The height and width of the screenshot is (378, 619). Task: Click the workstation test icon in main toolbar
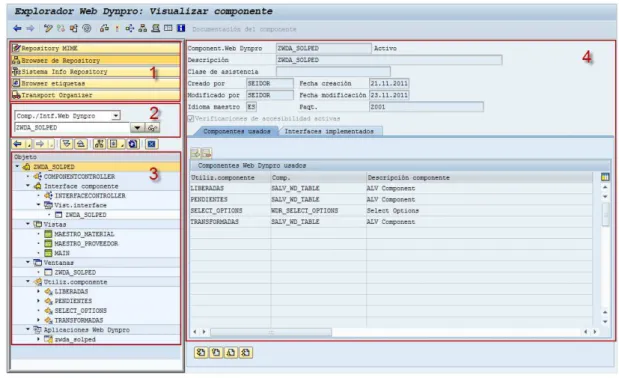pyautogui.click(x=156, y=28)
